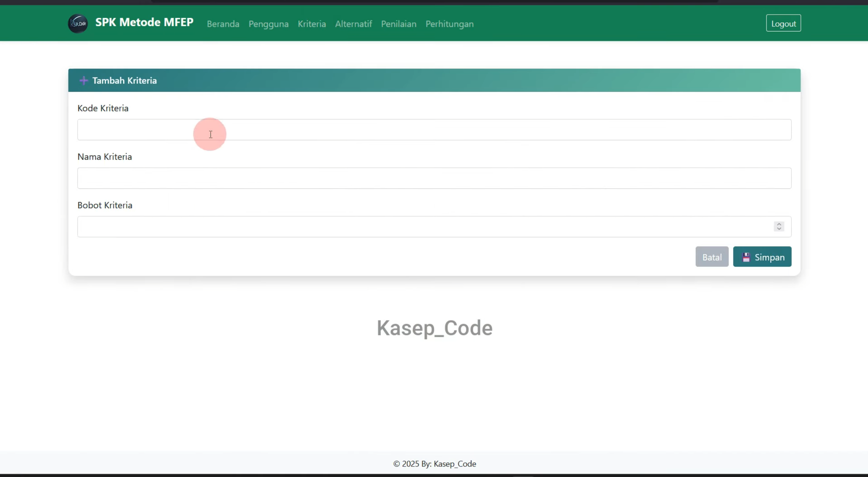Cancel with the Batal button
This screenshot has height=477, width=868.
[x=712, y=257]
